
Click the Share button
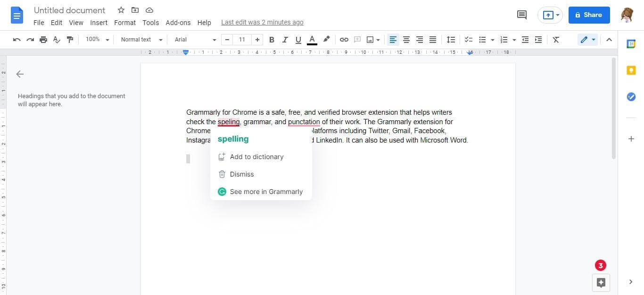[589, 15]
